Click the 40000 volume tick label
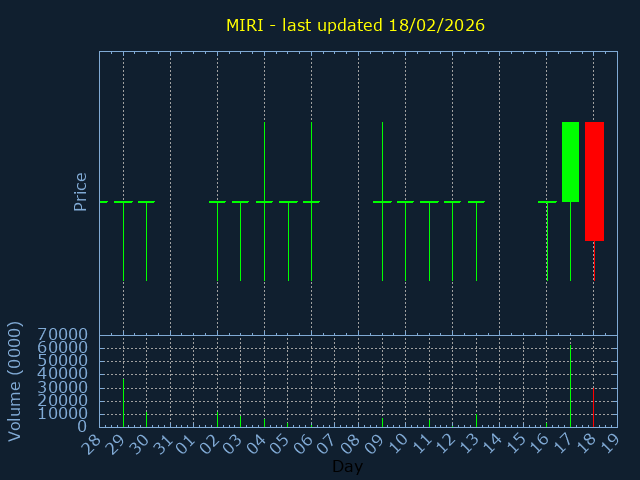The image size is (640, 480). 64,374
